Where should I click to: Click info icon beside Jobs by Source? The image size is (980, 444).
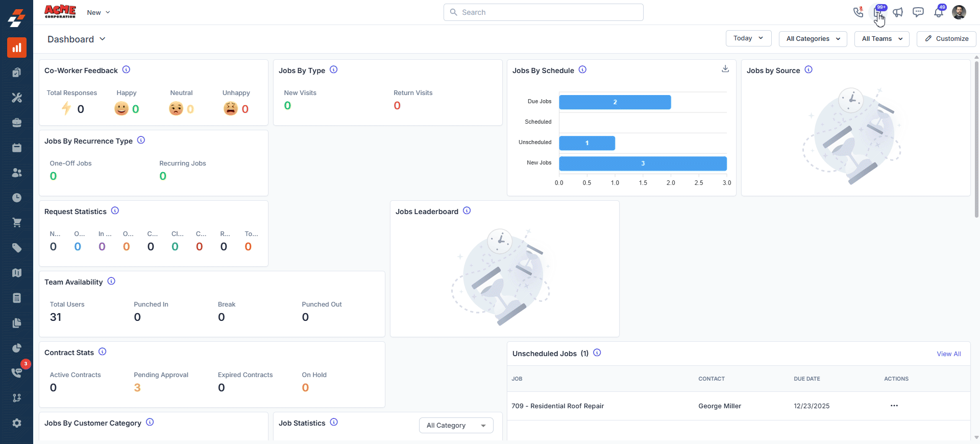pyautogui.click(x=808, y=69)
